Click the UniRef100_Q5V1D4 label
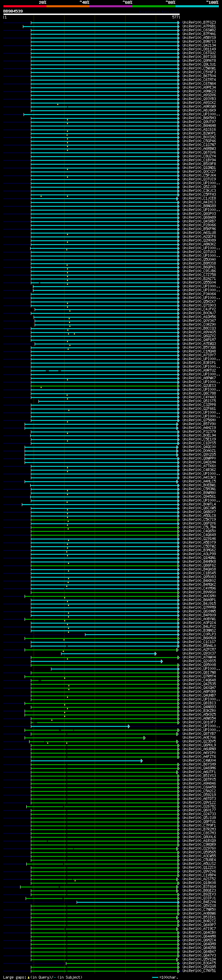Image resolution: width=222 pixels, height=980 pixels. [x=199, y=959]
